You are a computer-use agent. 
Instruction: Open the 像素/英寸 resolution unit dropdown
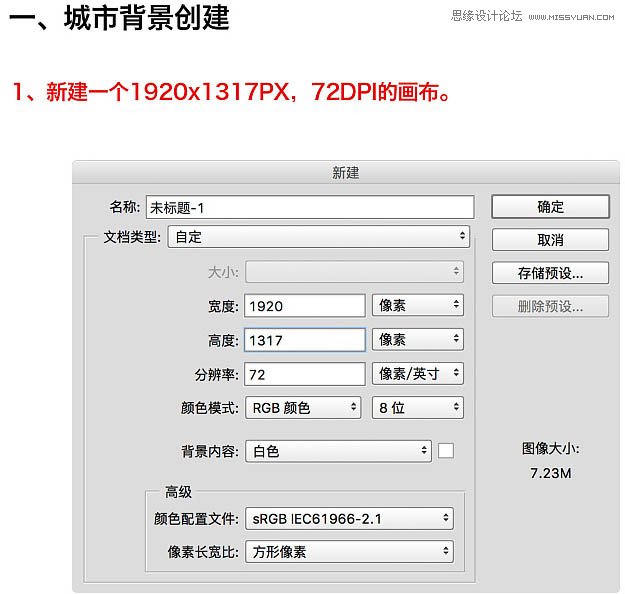click(x=418, y=374)
